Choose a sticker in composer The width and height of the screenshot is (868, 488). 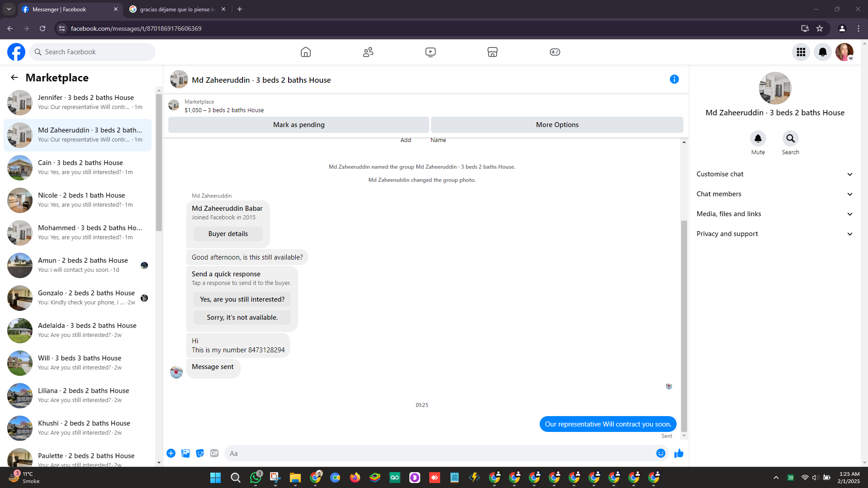[200, 453]
